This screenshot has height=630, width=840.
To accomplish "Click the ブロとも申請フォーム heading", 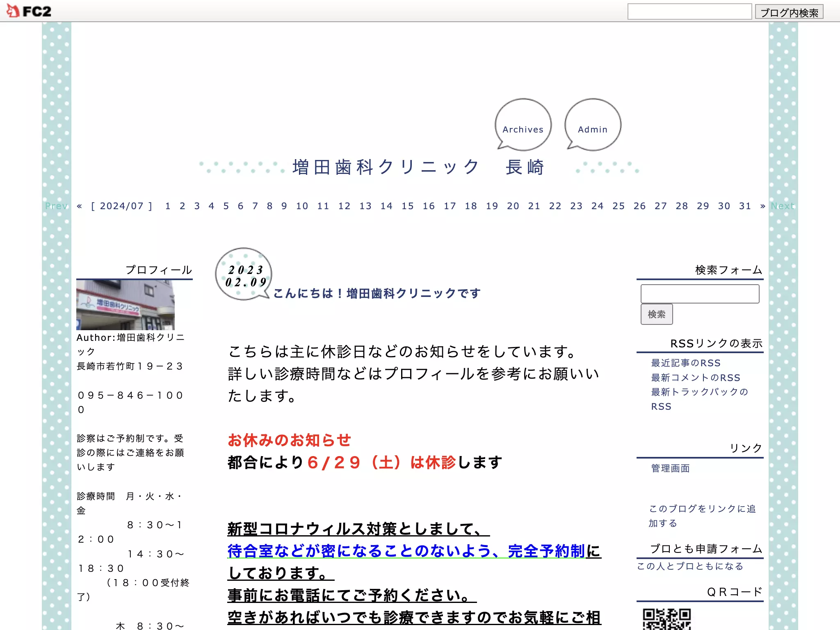I will 706,549.
